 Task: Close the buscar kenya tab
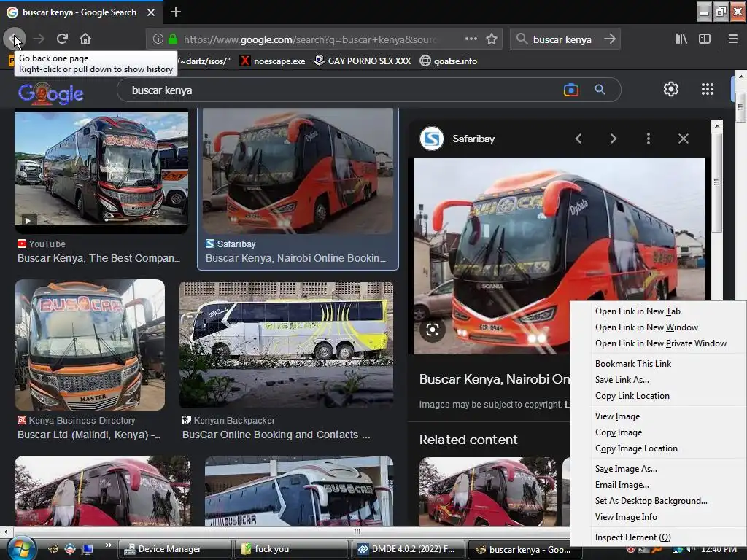[x=151, y=12]
